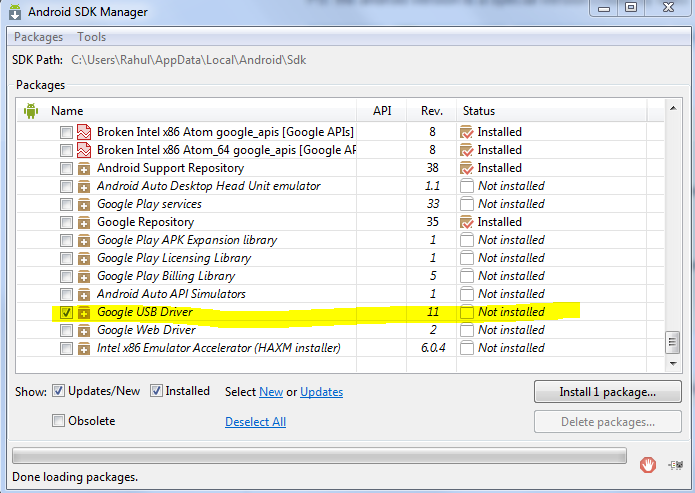Click the loading progress bar
The height and width of the screenshot is (493, 695).
point(320,456)
